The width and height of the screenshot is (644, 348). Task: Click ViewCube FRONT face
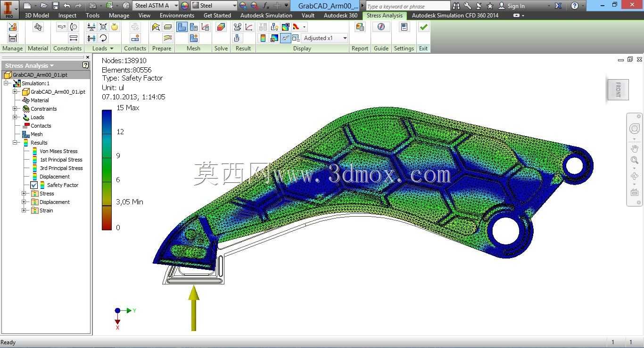click(x=618, y=89)
